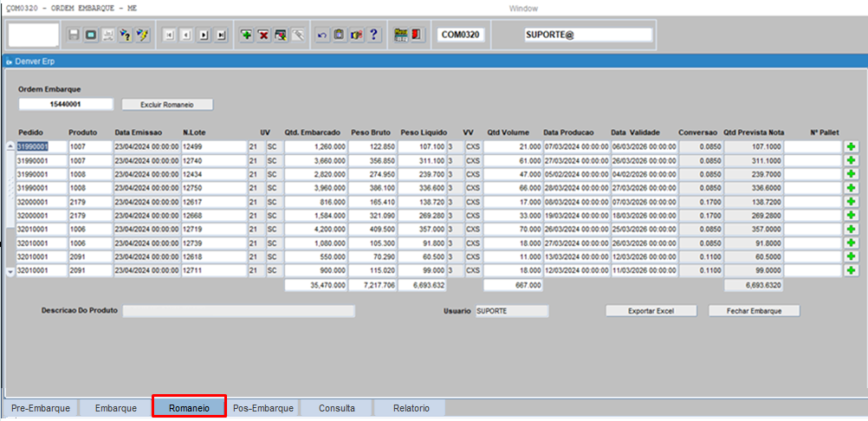The height and width of the screenshot is (421, 868).
Task: Click the COM0320 program code field
Action: 461,35
